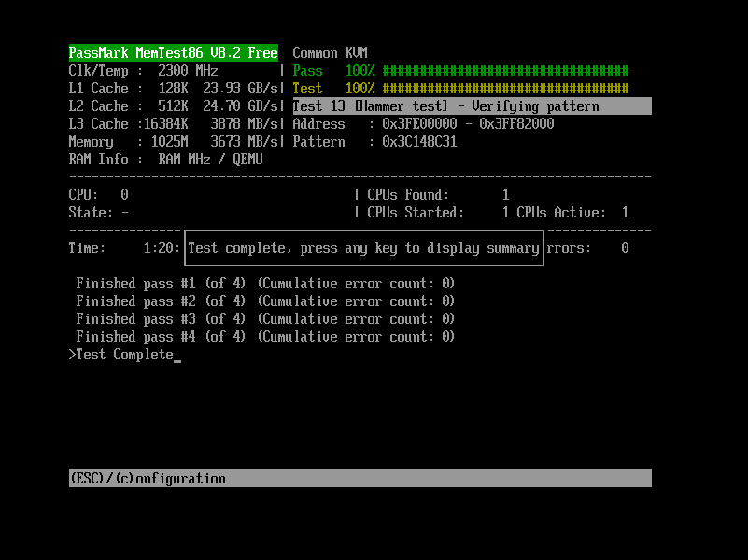Click the Address range 0x3FE00000 - 0x3FF82000

pos(468,123)
